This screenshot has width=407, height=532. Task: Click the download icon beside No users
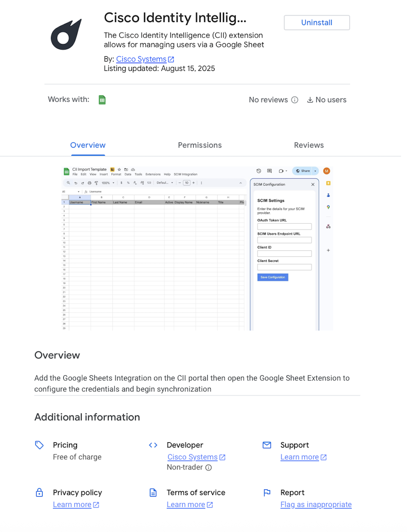[310, 100]
